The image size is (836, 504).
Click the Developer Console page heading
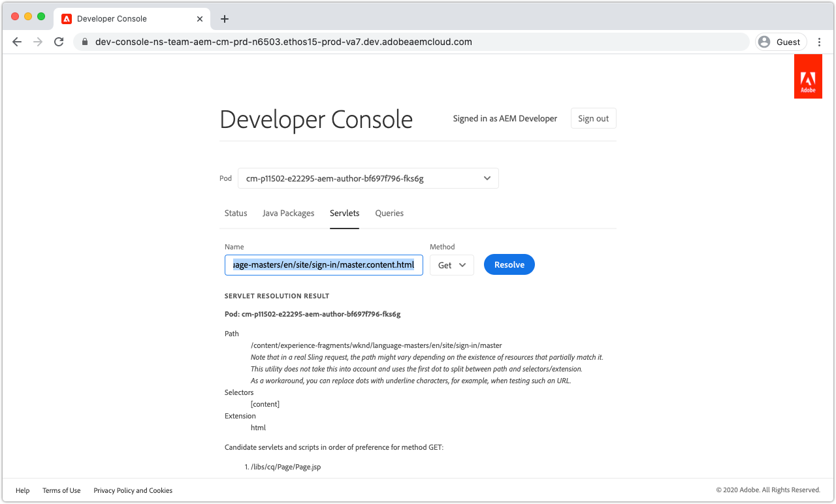coord(316,119)
